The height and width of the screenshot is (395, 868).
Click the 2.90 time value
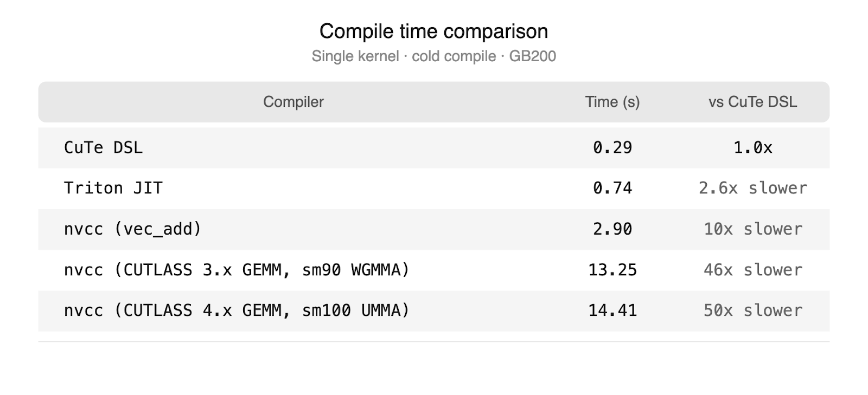click(x=612, y=229)
